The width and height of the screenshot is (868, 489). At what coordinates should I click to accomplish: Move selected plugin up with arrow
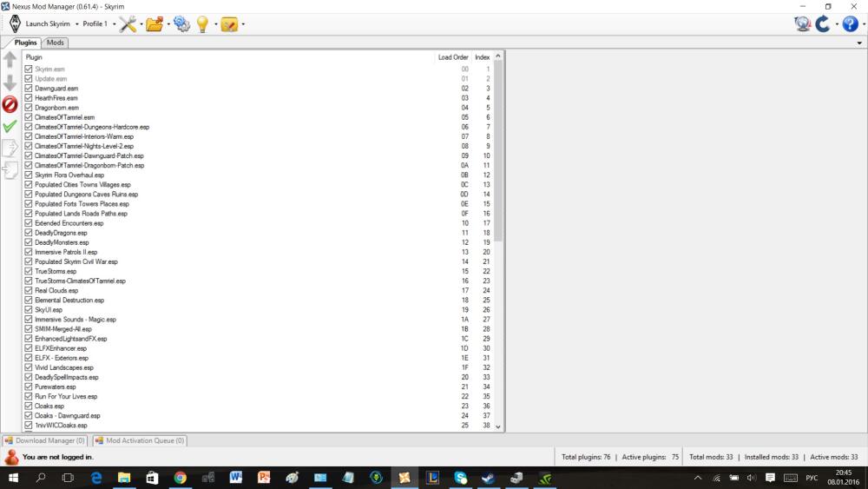point(10,60)
